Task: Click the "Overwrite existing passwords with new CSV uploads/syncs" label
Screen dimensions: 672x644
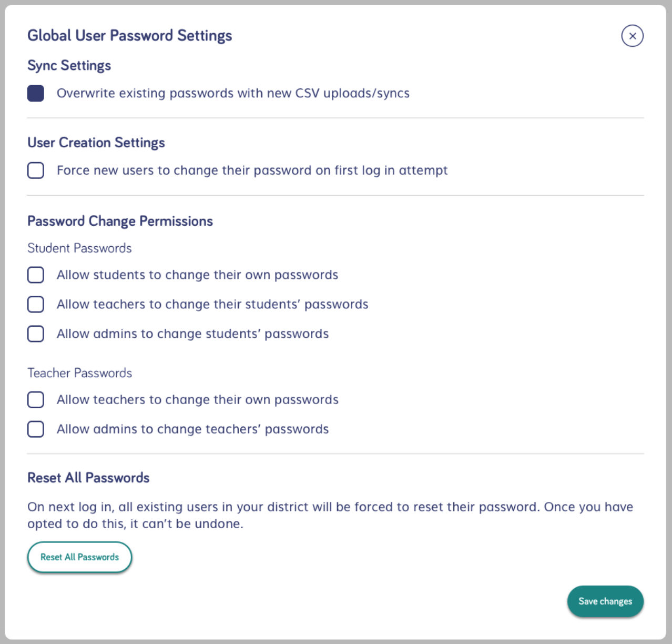Action: [233, 93]
